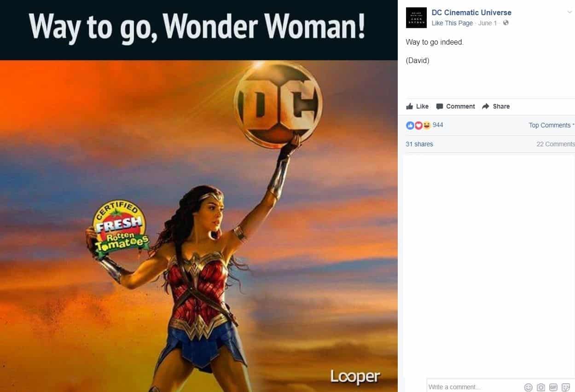Show the 22 Comments
The width and height of the screenshot is (575, 392).
[556, 144]
